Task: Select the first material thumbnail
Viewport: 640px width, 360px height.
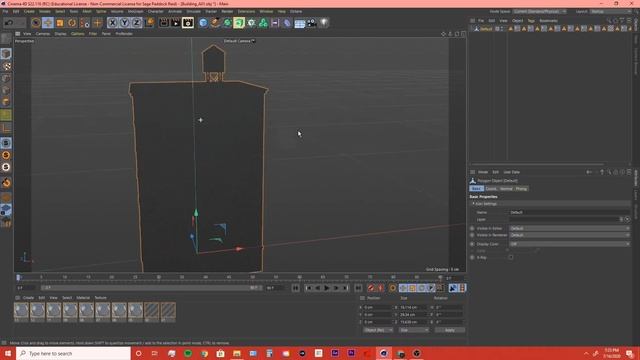Action: pyautogui.click(x=21, y=311)
